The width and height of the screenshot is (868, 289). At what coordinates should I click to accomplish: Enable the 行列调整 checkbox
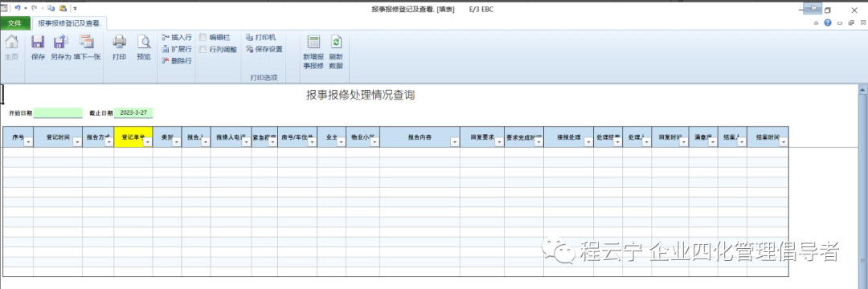point(203,49)
